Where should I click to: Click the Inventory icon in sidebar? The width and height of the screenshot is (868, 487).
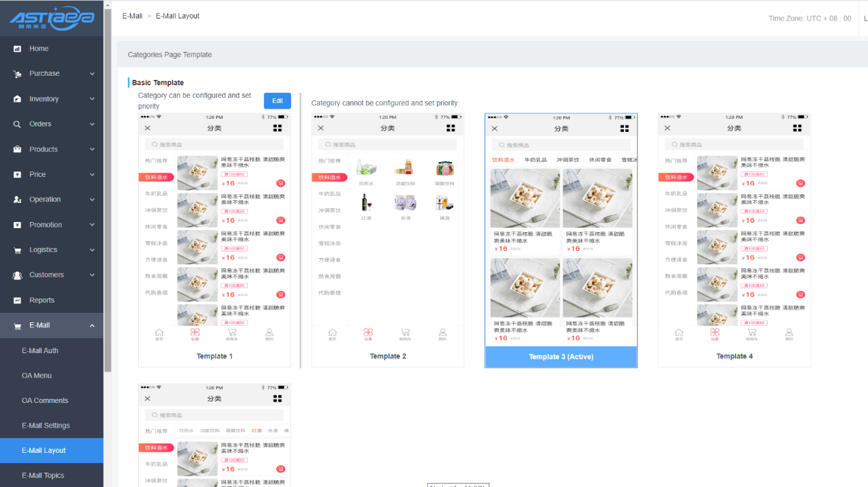pyautogui.click(x=17, y=99)
